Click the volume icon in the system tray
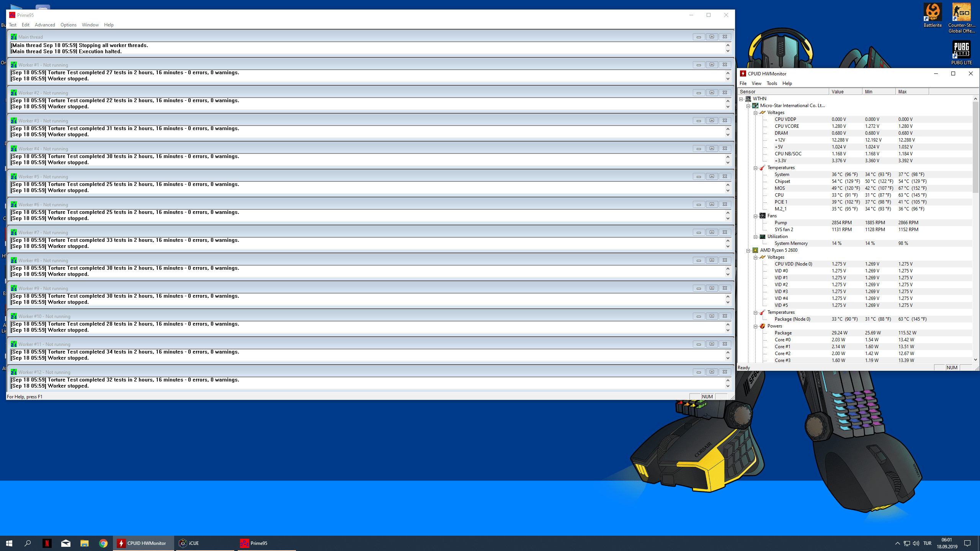This screenshot has width=980, height=551. [x=916, y=543]
